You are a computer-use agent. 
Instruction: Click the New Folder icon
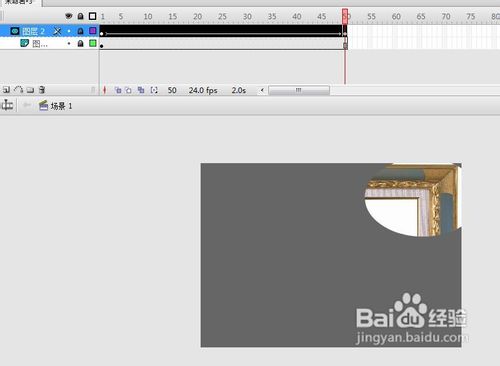coord(30,90)
